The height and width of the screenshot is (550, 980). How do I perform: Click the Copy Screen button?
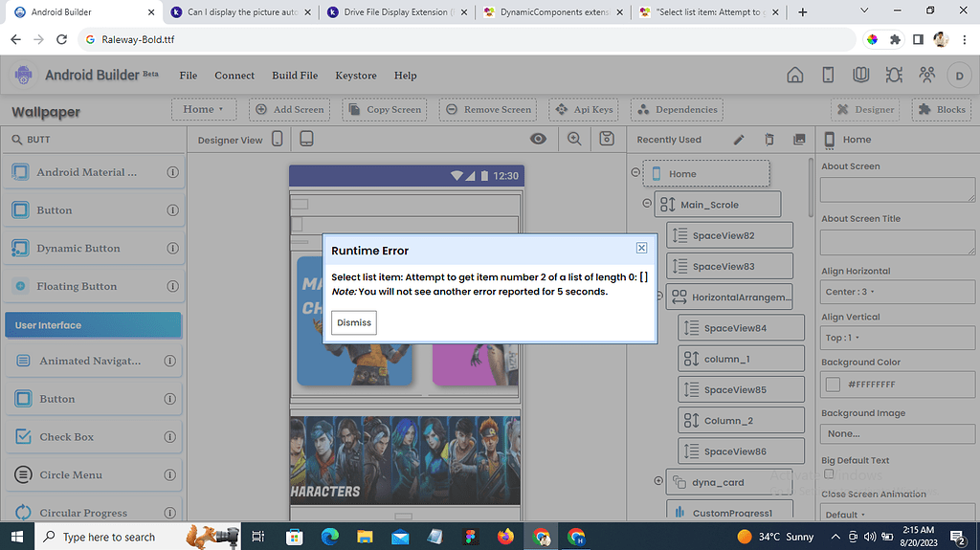pos(385,109)
